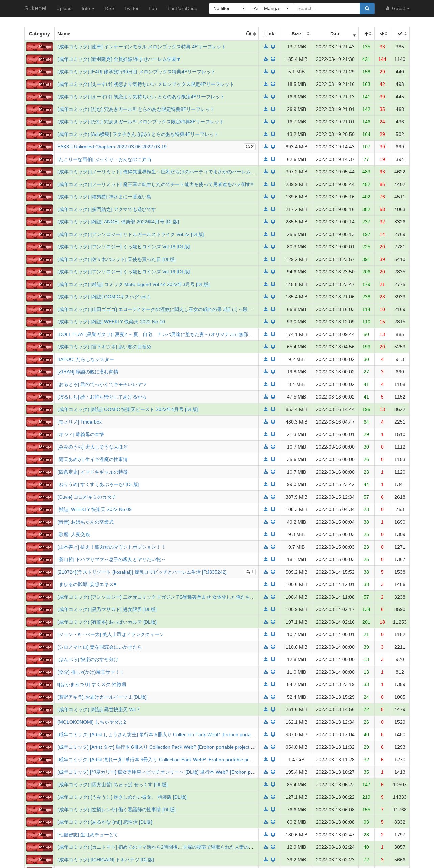Screen dimensions: 434x868
Task: Go to Sukebei home via brand link
Action: coord(35,8)
